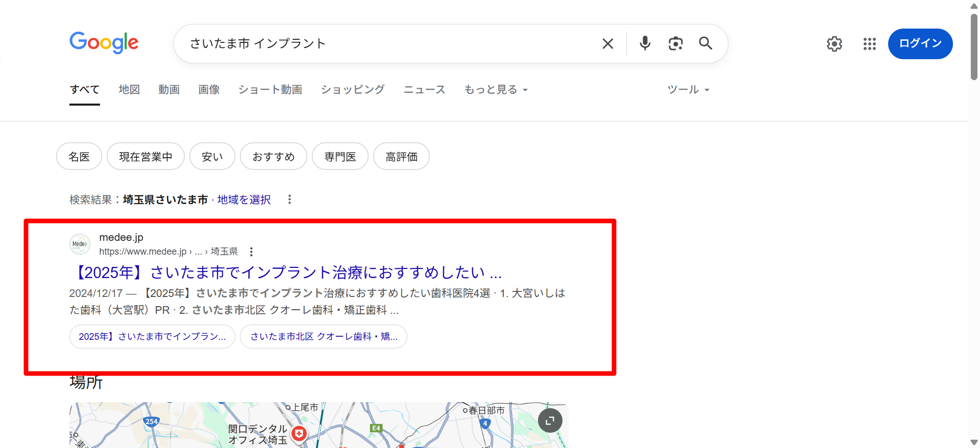Open the ニュース tab
Image resolution: width=980 pixels, height=448 pixels.
pyautogui.click(x=425, y=89)
